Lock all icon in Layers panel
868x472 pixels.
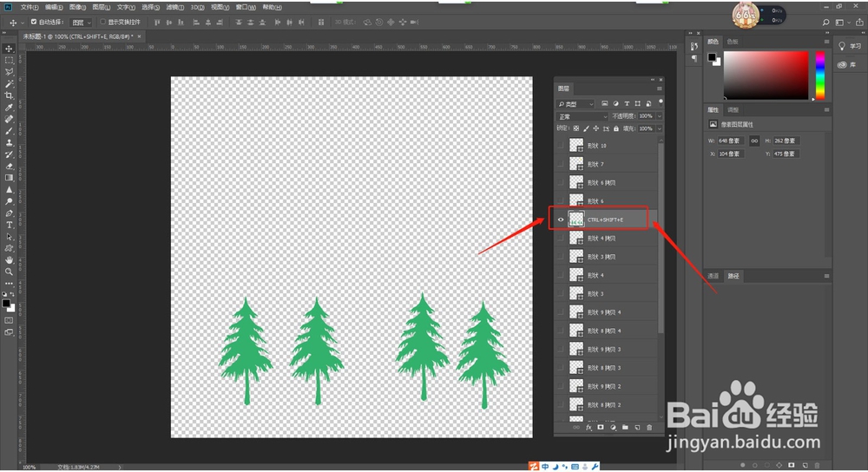click(x=616, y=128)
